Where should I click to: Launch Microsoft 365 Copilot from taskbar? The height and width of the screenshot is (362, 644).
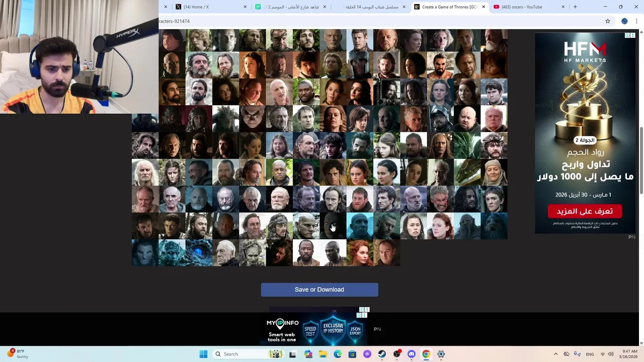(308, 354)
